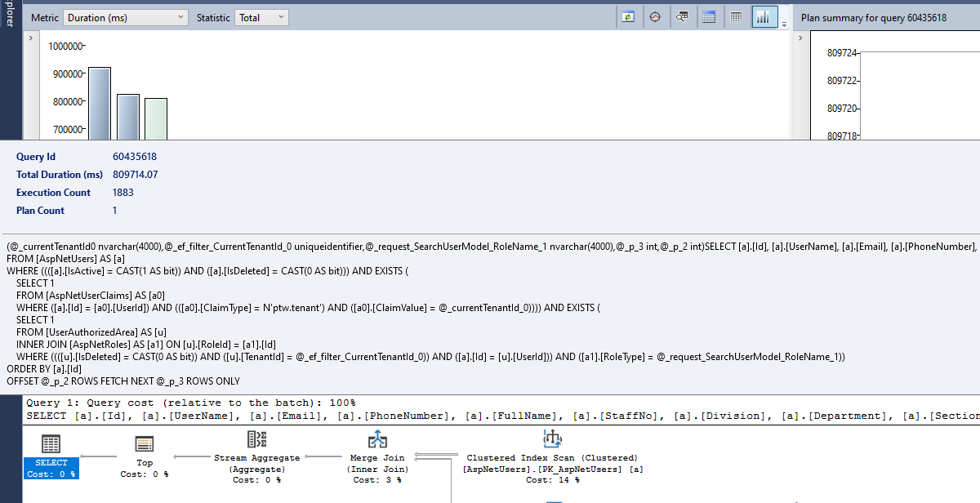The image size is (980, 503).
Task: Click the Clustered Index Scan operator icon
Action: [x=552, y=438]
